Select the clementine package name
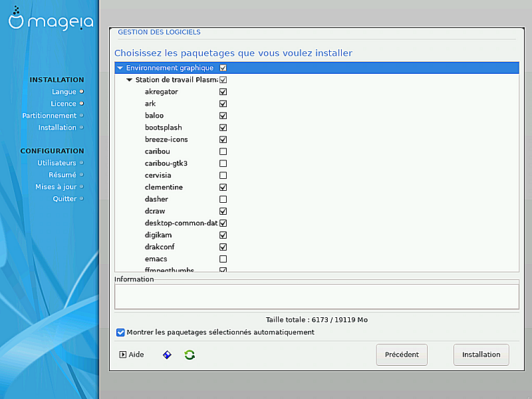Screen dimensions: 532x399 coord(164,188)
